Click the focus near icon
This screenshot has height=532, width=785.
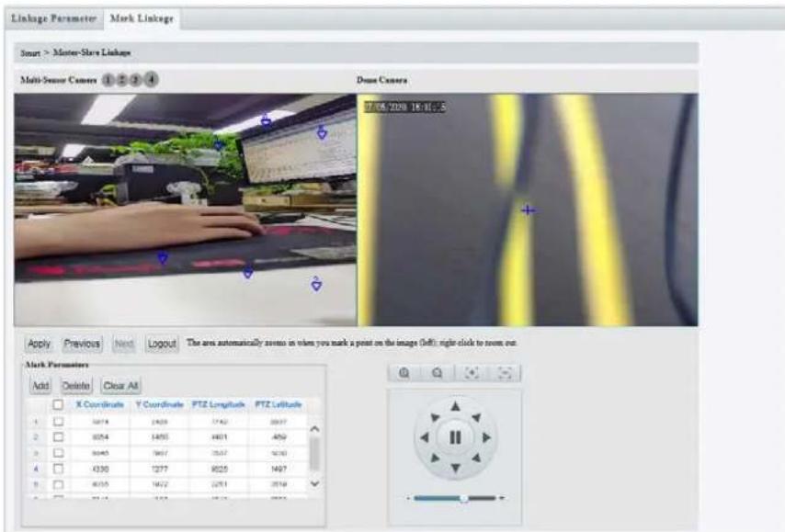point(472,373)
